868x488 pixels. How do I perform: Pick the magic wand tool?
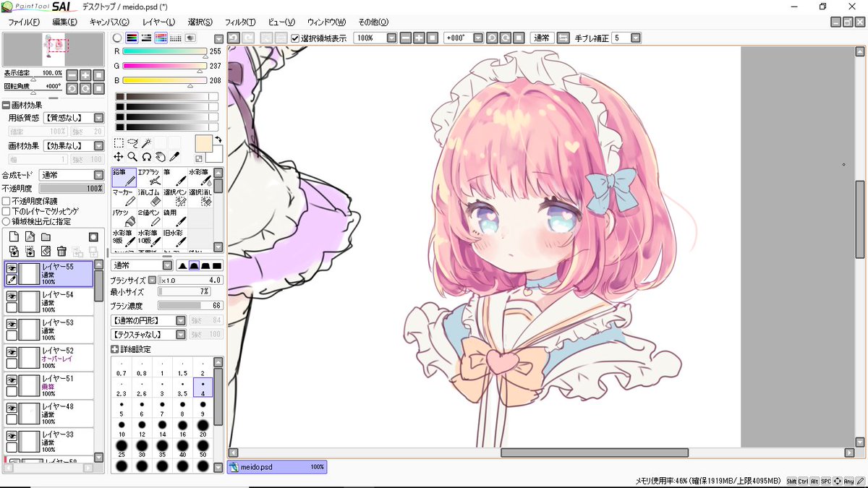click(x=146, y=143)
